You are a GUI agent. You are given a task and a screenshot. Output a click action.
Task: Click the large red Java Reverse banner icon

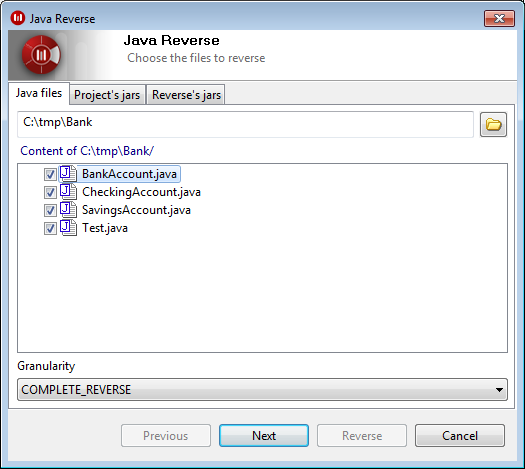pyautogui.click(x=41, y=55)
